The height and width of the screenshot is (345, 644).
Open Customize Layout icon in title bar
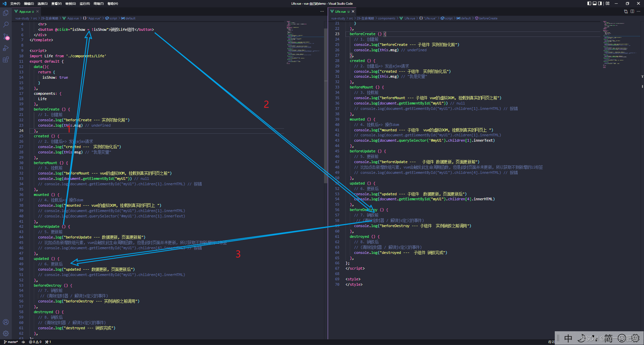[607, 3]
